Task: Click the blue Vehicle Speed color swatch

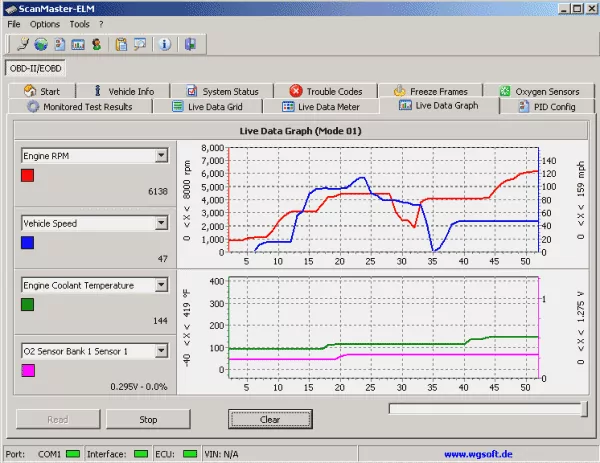Action: (28, 243)
